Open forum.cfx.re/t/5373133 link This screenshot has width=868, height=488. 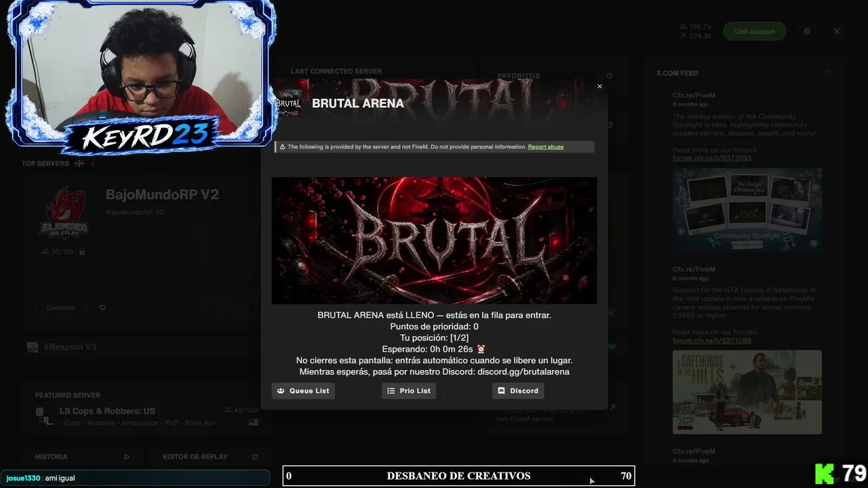click(712, 159)
